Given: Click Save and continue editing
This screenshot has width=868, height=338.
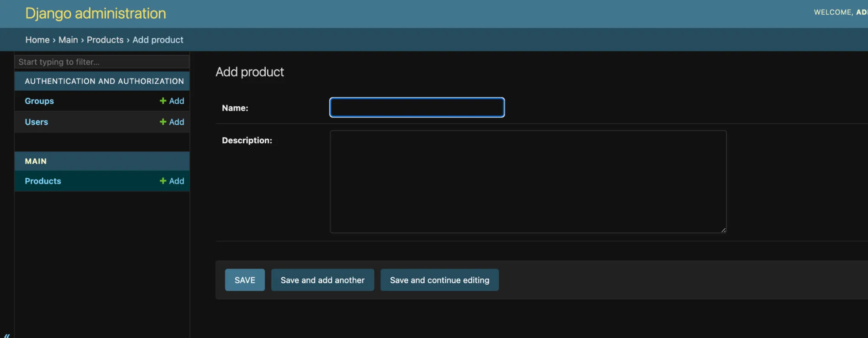Looking at the screenshot, I should pyautogui.click(x=439, y=280).
